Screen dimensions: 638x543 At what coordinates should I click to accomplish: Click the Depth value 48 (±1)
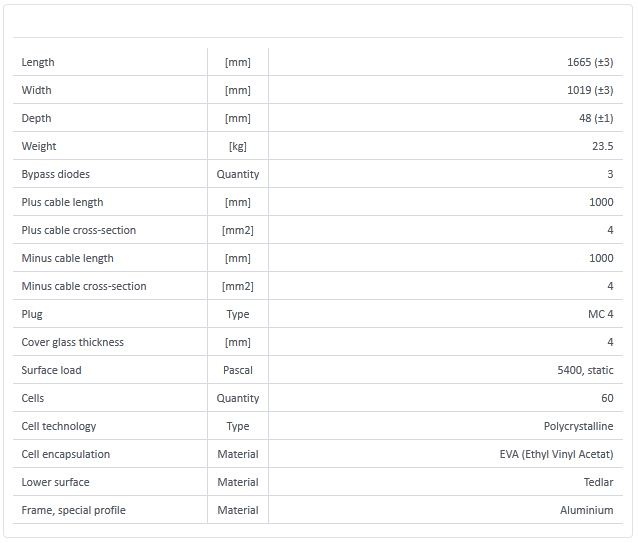594,118
